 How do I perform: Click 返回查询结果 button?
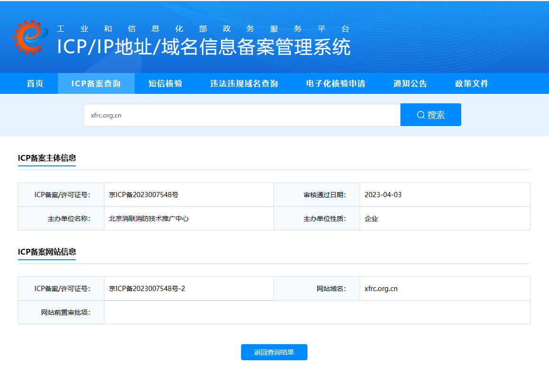click(x=274, y=352)
